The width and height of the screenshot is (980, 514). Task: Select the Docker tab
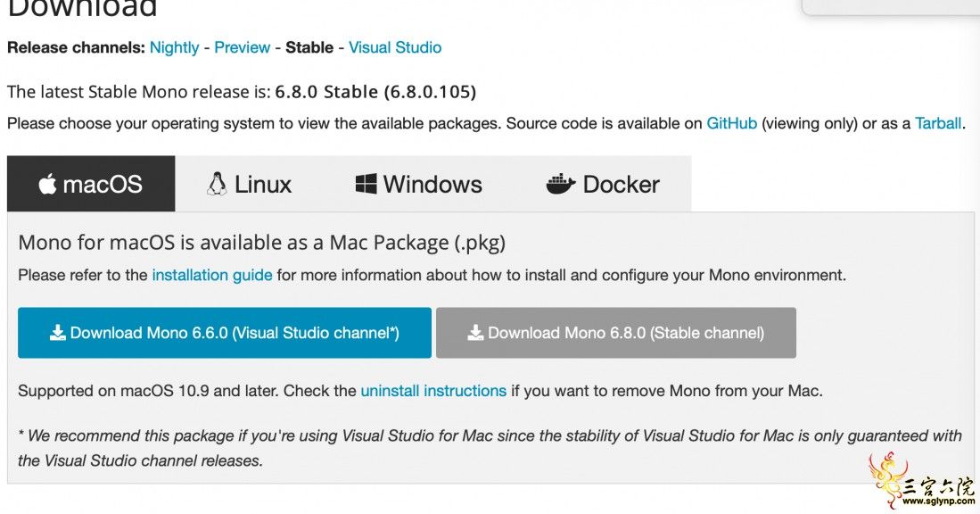603,184
